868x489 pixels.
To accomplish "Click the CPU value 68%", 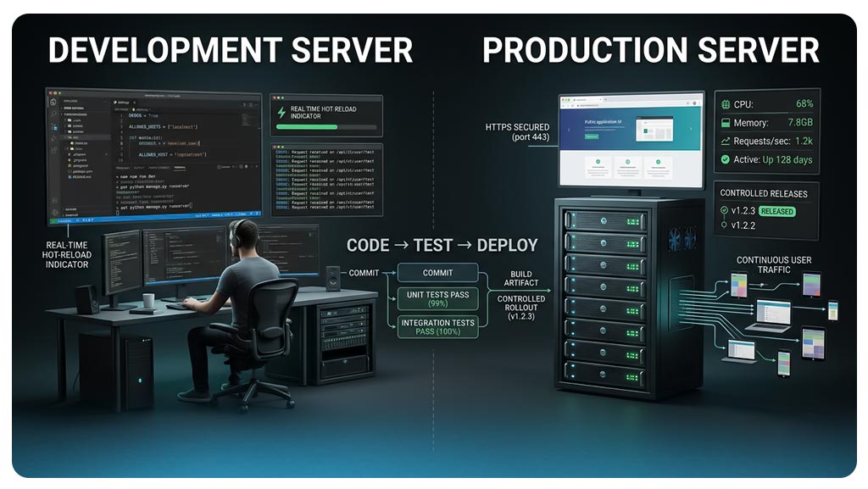I will (804, 104).
